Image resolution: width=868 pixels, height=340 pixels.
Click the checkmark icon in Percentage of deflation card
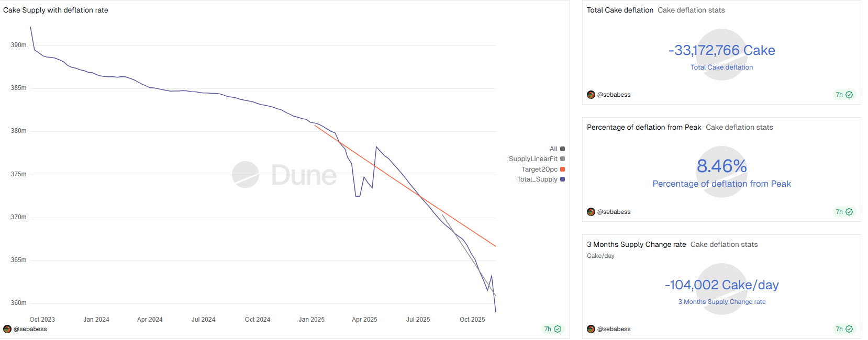click(849, 212)
